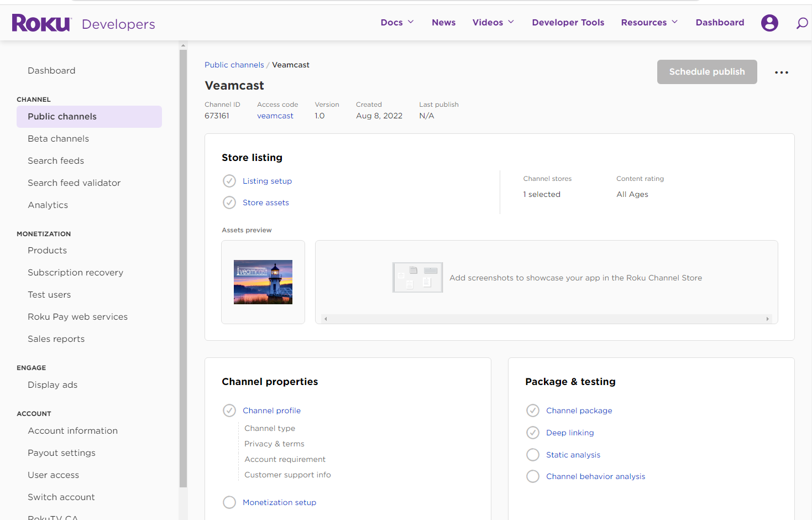812x520 pixels.
Task: Expand the Resources dropdown menu
Action: [649, 23]
